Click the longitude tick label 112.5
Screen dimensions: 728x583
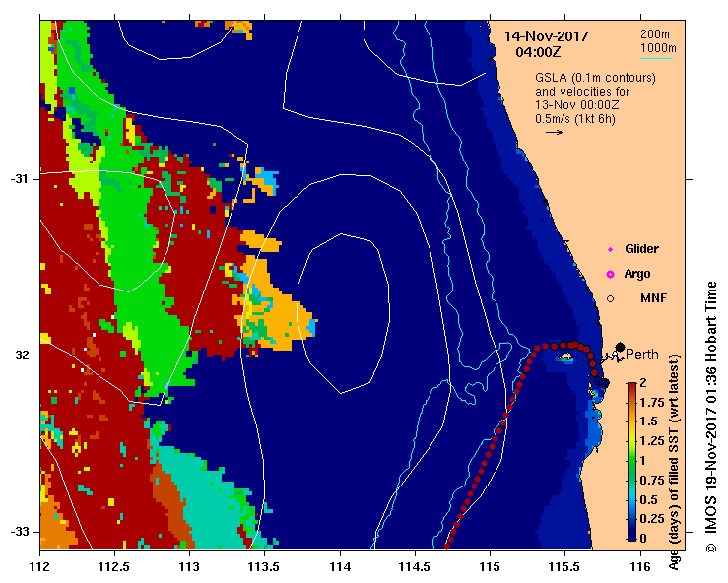point(114,567)
